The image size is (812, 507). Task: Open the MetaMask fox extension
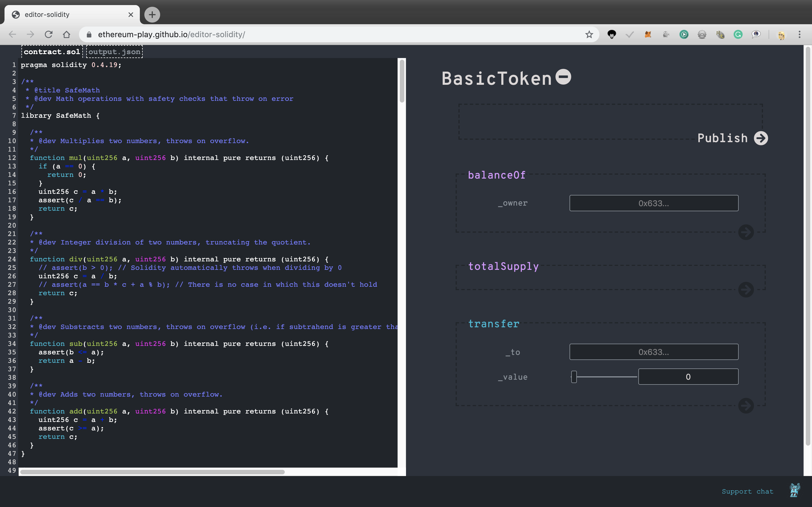648,34
